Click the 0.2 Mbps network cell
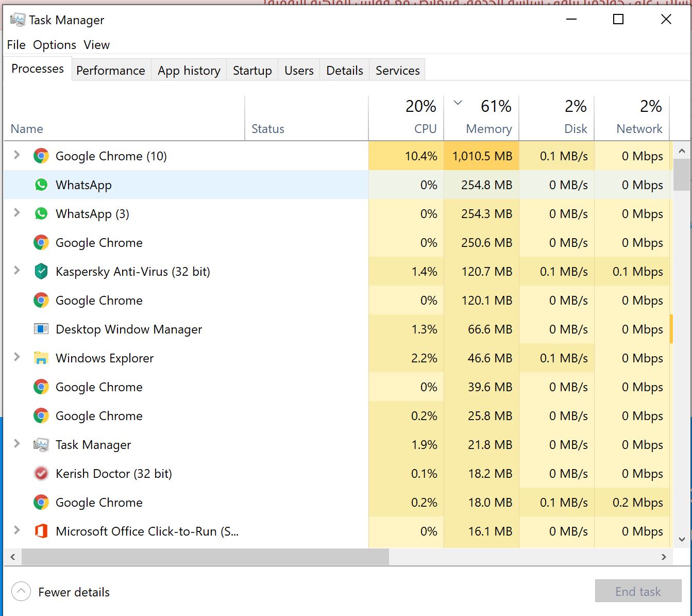 coord(632,502)
